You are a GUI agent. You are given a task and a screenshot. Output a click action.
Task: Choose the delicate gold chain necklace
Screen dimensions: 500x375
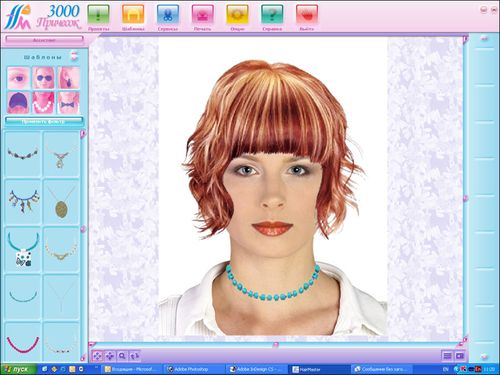(61, 250)
